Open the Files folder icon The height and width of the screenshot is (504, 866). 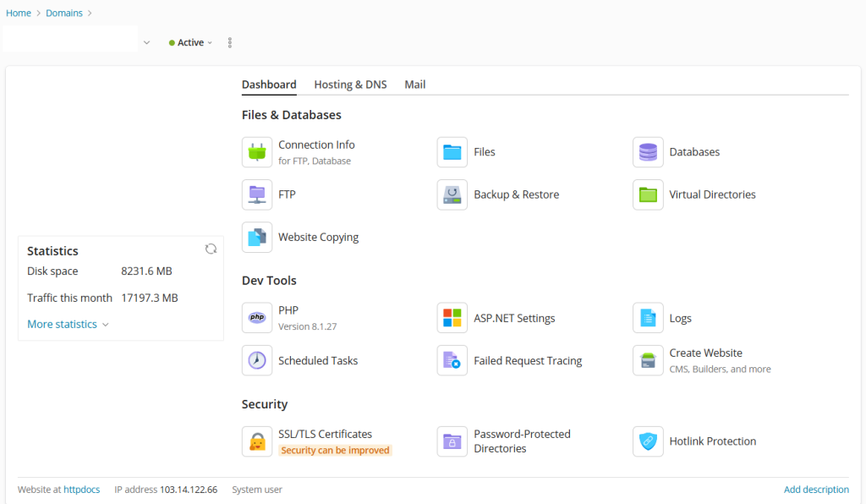point(452,152)
